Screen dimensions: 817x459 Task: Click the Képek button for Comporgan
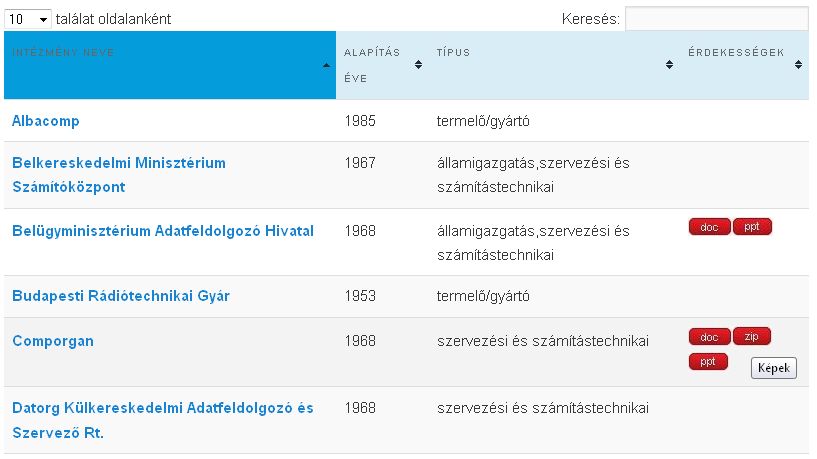[774, 368]
